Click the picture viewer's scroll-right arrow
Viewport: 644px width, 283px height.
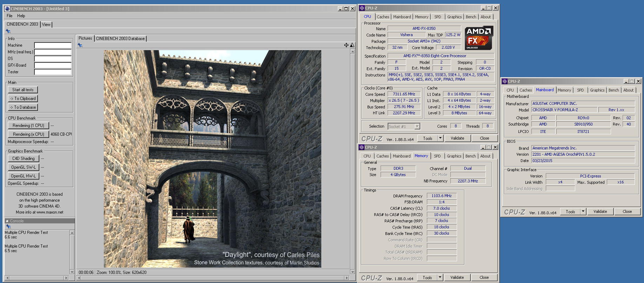coord(347,278)
